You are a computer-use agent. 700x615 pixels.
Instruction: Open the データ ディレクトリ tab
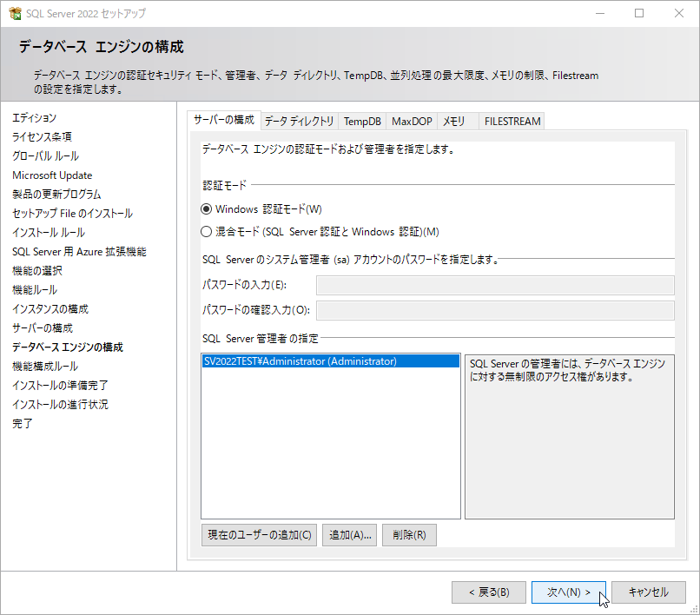tap(299, 122)
